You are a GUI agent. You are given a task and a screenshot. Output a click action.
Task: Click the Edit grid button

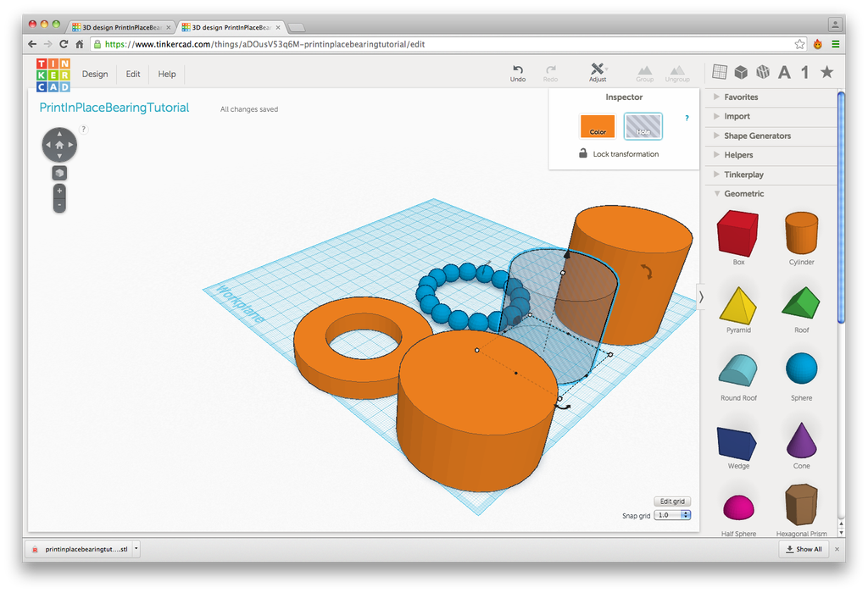672,502
